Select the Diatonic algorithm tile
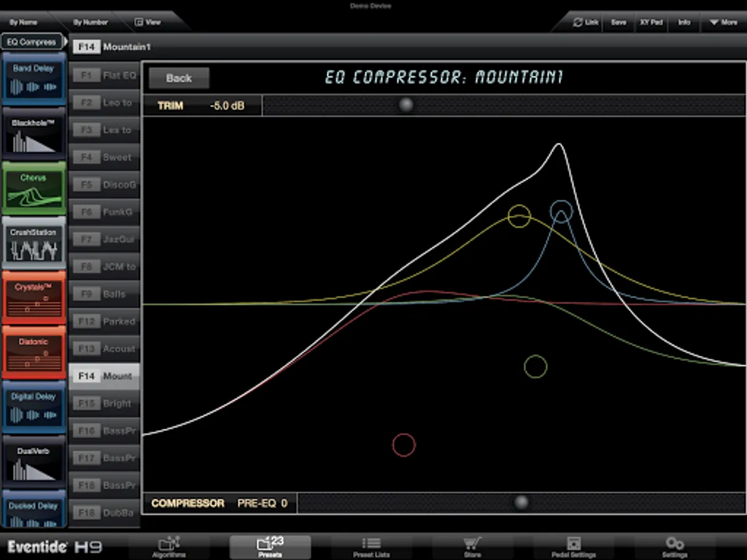The height and width of the screenshot is (560, 747). coord(34,353)
